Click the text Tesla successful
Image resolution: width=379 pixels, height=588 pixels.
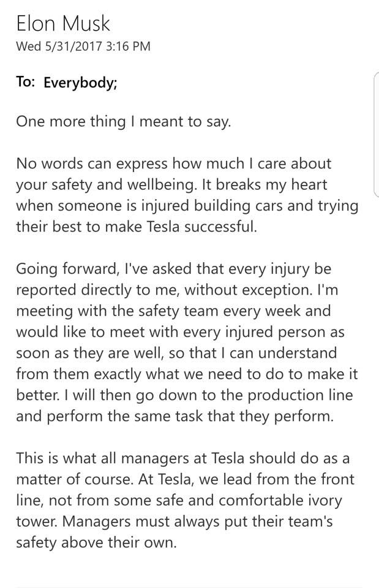[201, 227]
